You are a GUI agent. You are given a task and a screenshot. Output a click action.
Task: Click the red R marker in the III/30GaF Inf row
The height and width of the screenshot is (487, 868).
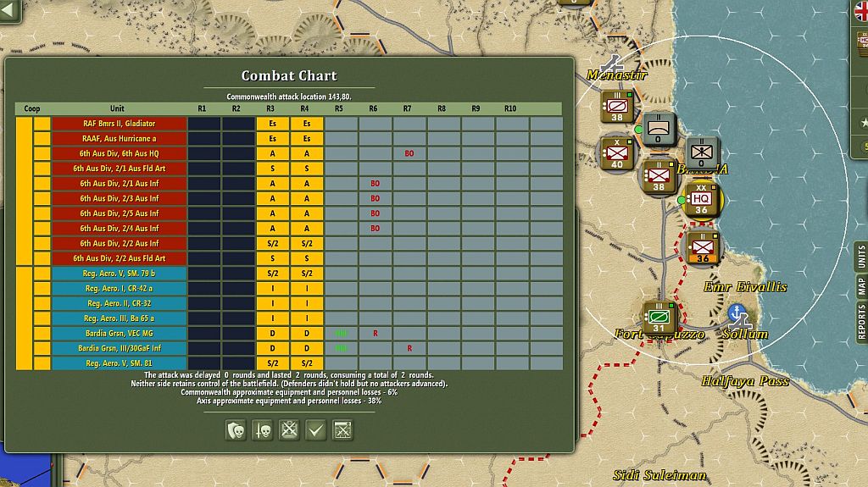pyautogui.click(x=409, y=348)
